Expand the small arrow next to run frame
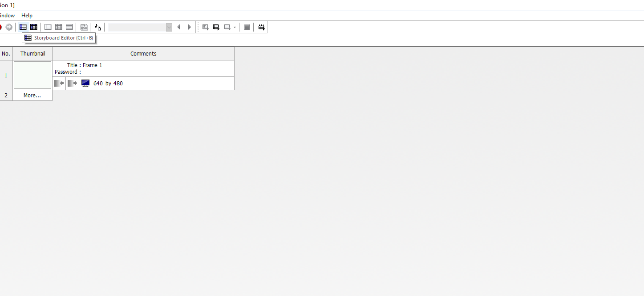Screen dimensions: 644x296 click(x=235, y=27)
